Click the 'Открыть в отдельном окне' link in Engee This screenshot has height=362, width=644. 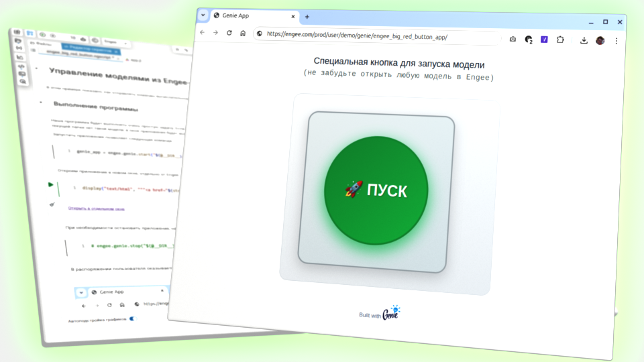pyautogui.click(x=96, y=208)
